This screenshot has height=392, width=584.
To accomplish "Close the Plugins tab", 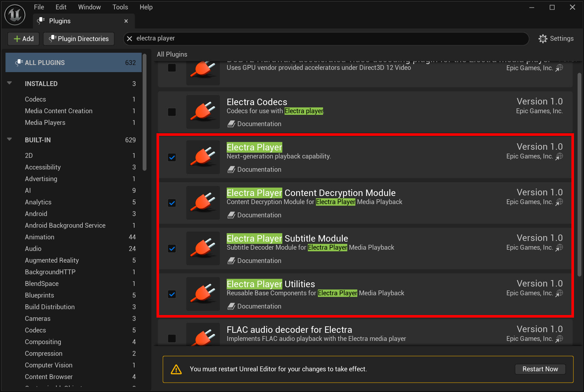I will pos(126,21).
